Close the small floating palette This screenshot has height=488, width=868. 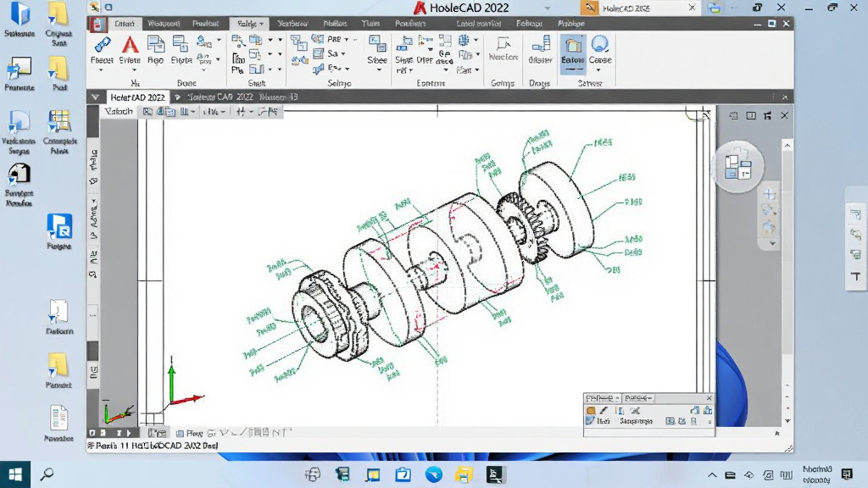pyautogui.click(x=709, y=398)
